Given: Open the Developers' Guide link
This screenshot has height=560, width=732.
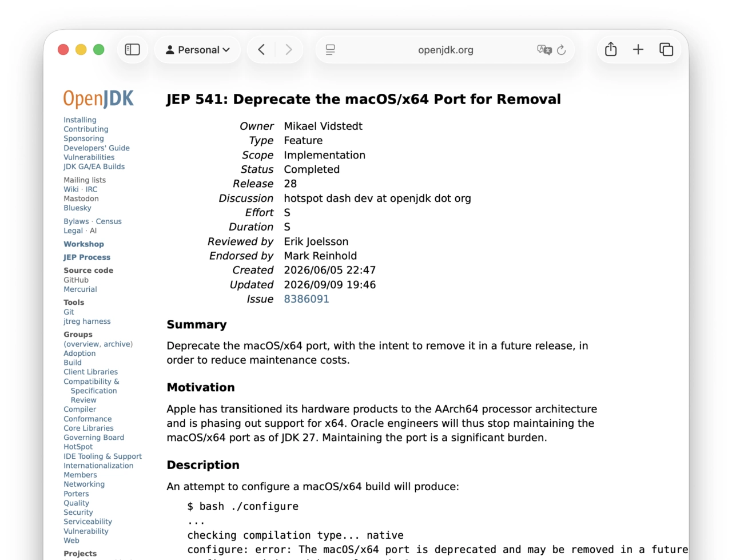Looking at the screenshot, I should point(97,148).
